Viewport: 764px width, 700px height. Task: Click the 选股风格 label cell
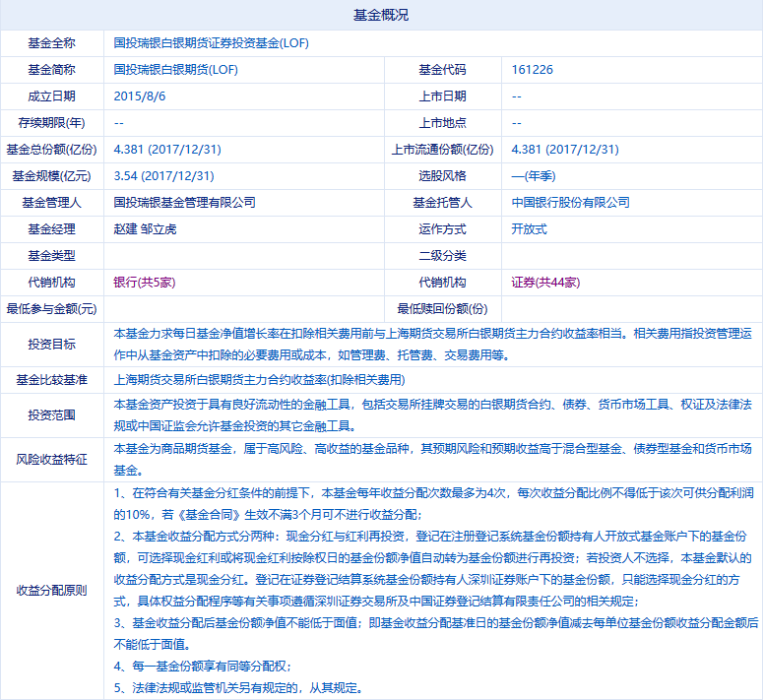pyautogui.click(x=442, y=176)
